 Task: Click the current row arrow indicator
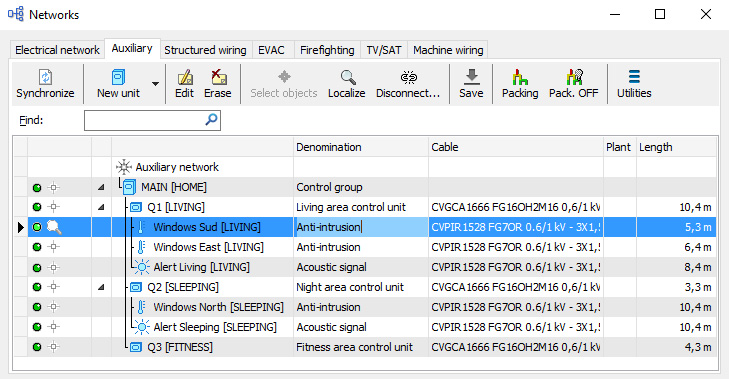(20, 227)
